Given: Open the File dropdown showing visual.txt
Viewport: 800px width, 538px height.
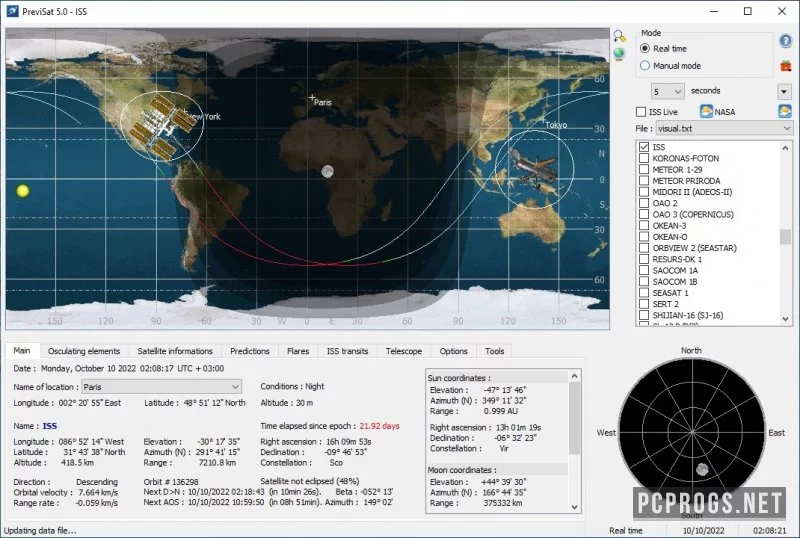Looking at the screenshot, I should click(724, 128).
